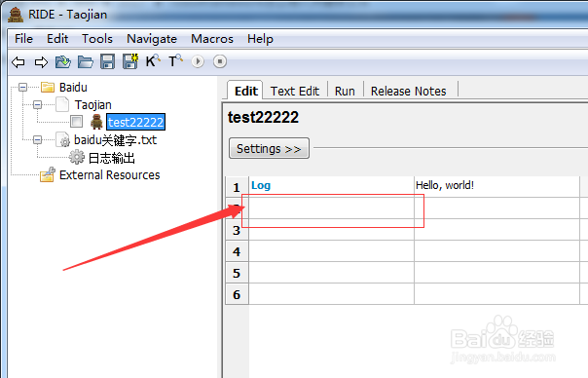The image size is (588, 378).
Task: Click the second cell of row 6
Action: (496, 294)
